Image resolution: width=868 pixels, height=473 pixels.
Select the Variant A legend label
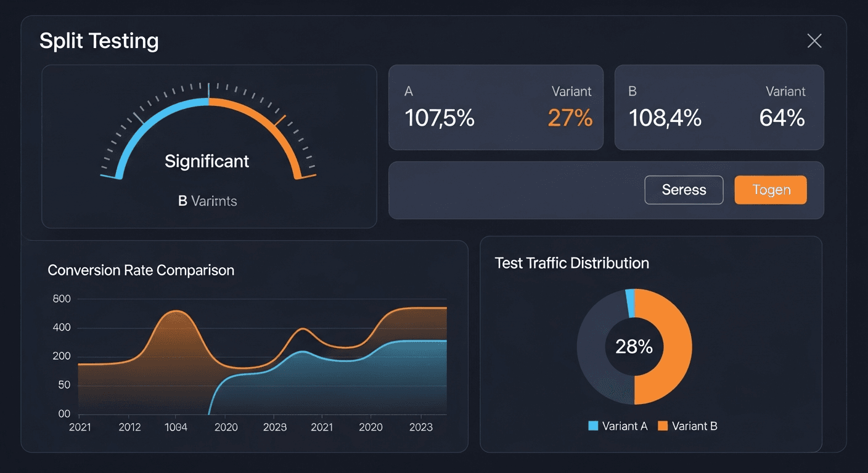(624, 426)
